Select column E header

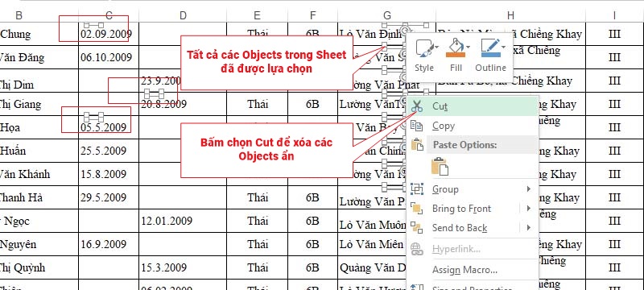click(x=257, y=15)
